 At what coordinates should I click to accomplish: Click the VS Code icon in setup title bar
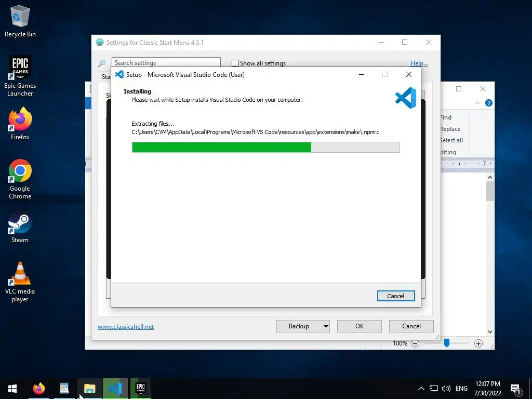click(119, 74)
